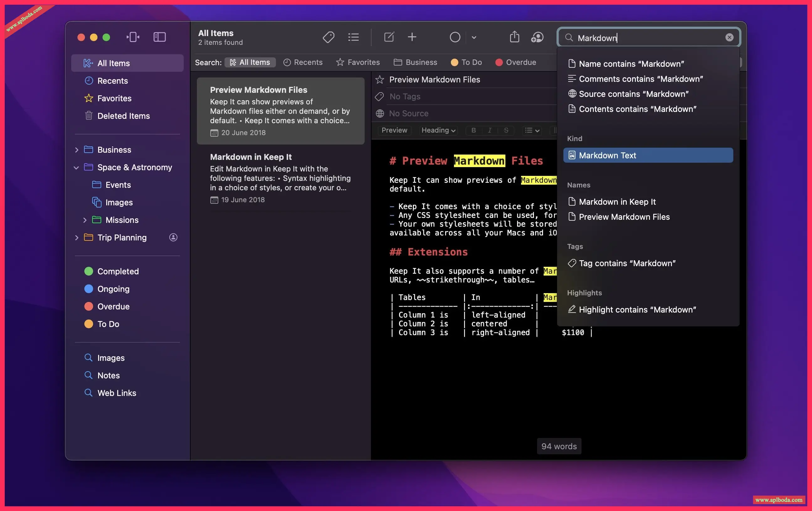
Task: Clear the search field with X button
Action: click(729, 37)
